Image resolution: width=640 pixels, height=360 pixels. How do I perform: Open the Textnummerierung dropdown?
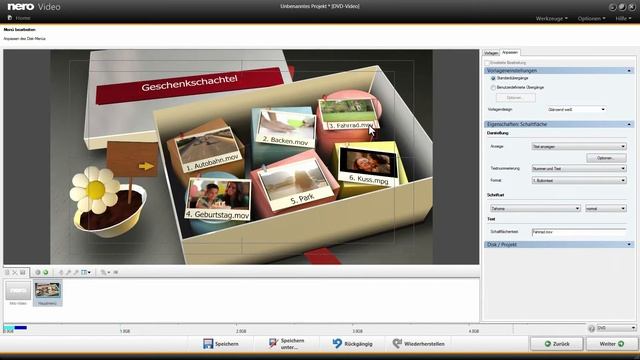tap(579, 168)
